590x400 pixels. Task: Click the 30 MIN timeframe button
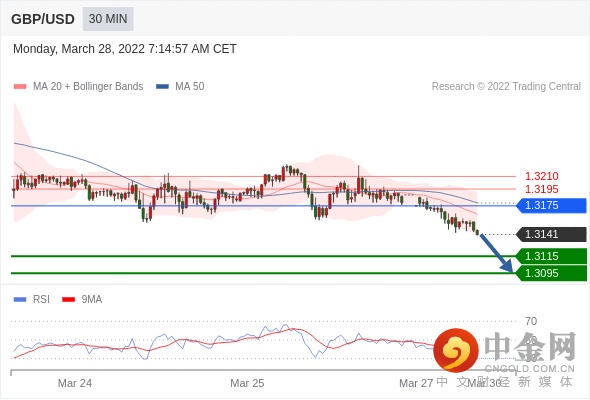[108, 19]
